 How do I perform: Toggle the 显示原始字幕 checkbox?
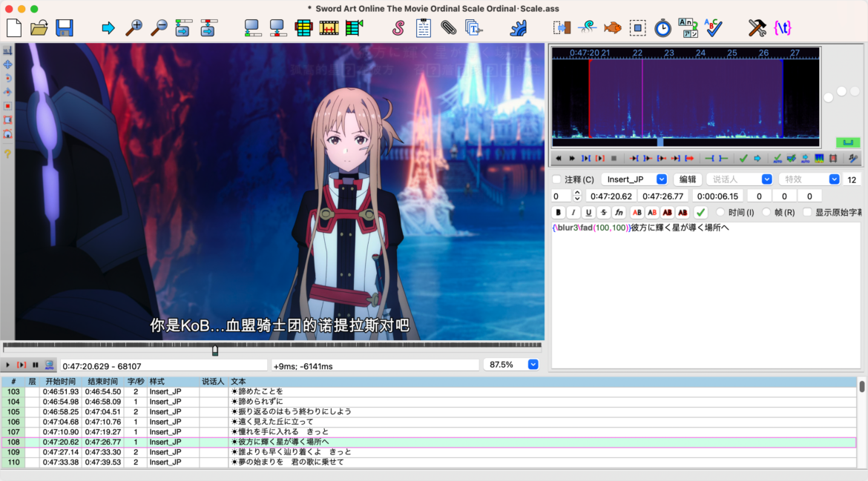coord(808,212)
